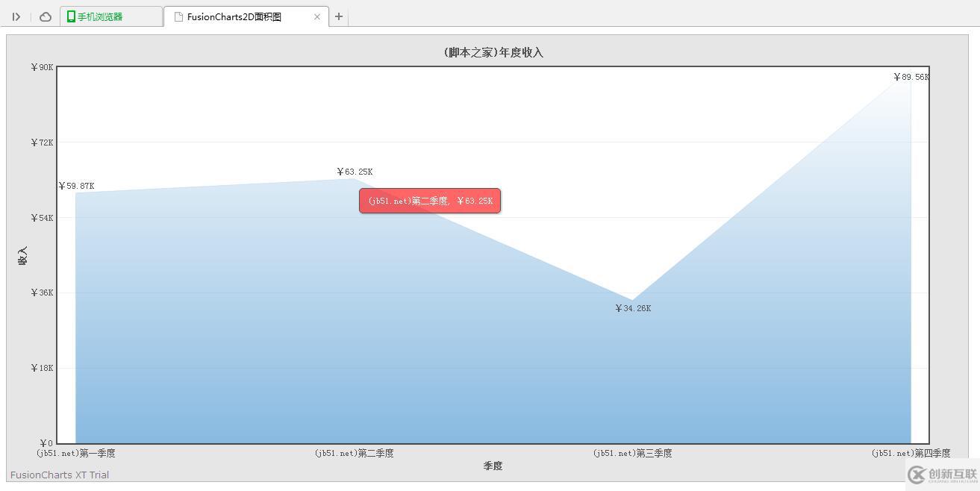
Task: Click the 季度 axis title below the chart
Action: coord(492,466)
